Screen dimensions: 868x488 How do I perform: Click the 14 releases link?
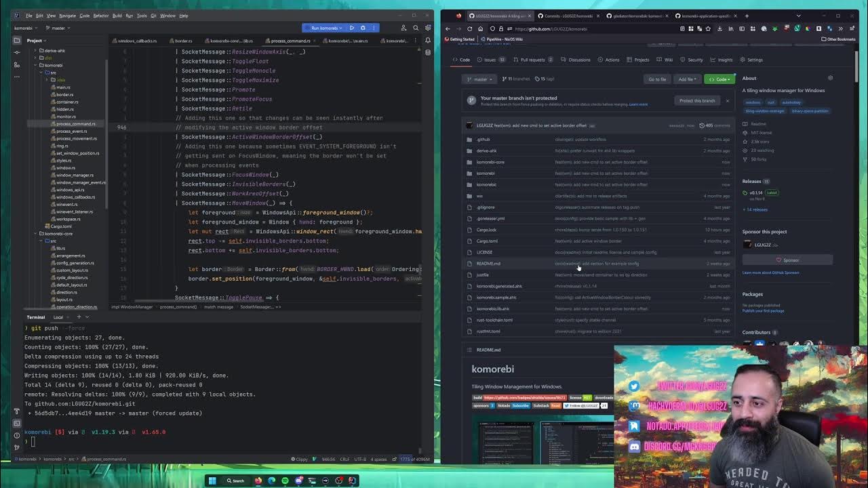coord(755,209)
